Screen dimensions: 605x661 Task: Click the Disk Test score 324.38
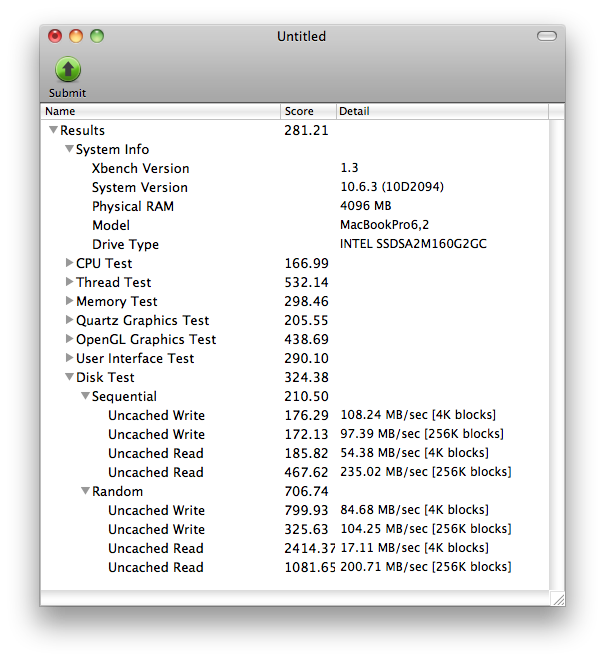click(x=306, y=377)
